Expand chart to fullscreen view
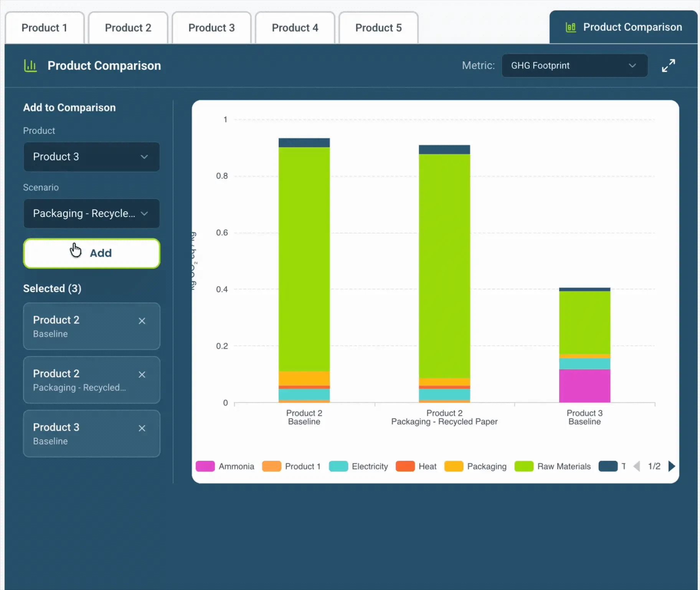The width and height of the screenshot is (700, 590). 668,66
